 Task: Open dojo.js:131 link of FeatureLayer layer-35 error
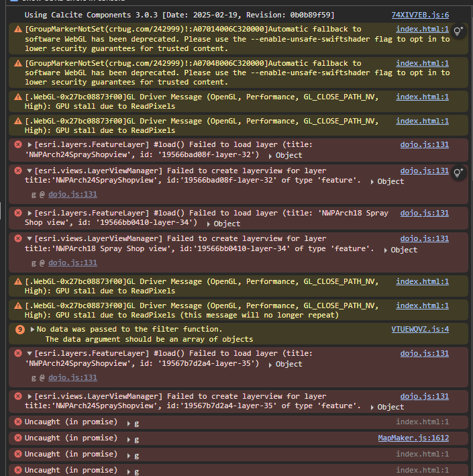coord(424,353)
